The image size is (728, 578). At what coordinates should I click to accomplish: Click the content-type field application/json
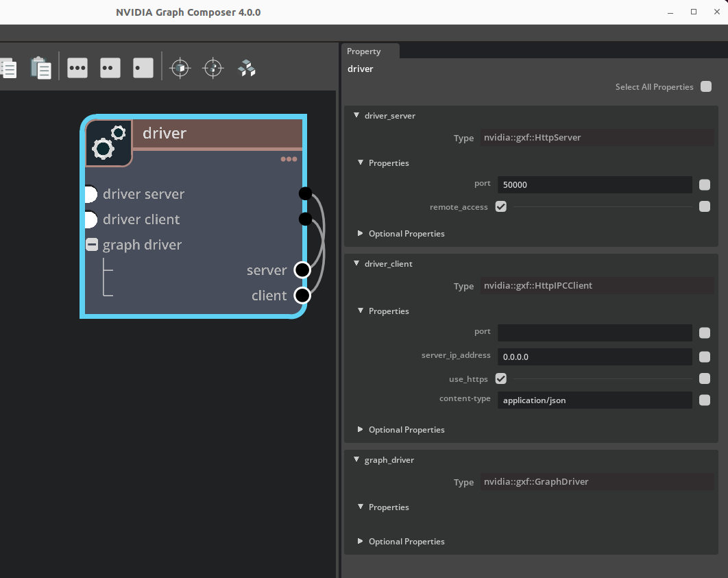(x=595, y=400)
